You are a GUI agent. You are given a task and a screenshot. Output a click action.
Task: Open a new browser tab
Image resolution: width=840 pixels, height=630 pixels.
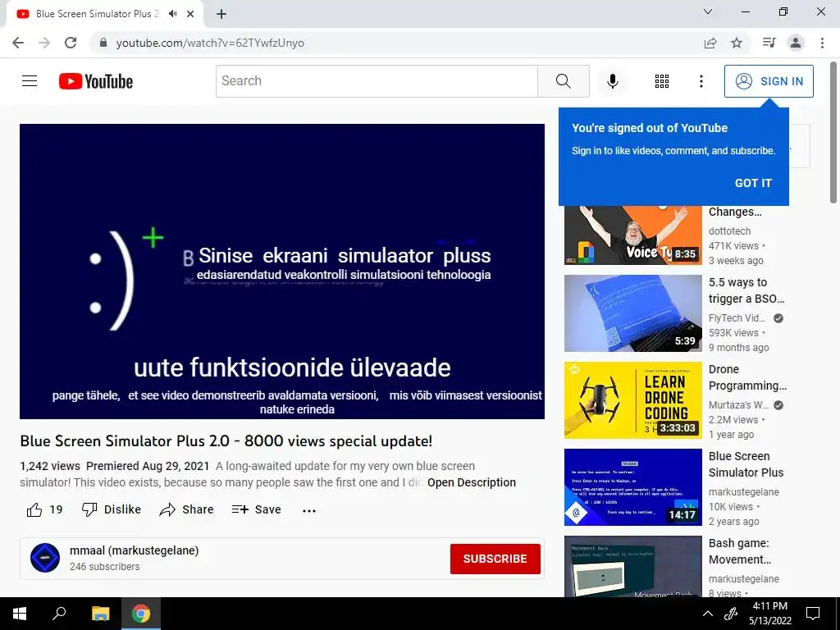pos(221,14)
